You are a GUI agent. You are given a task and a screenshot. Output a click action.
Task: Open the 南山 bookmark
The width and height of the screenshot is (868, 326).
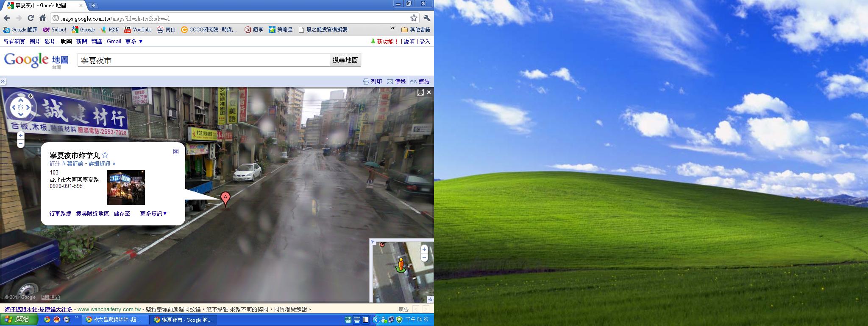(166, 30)
